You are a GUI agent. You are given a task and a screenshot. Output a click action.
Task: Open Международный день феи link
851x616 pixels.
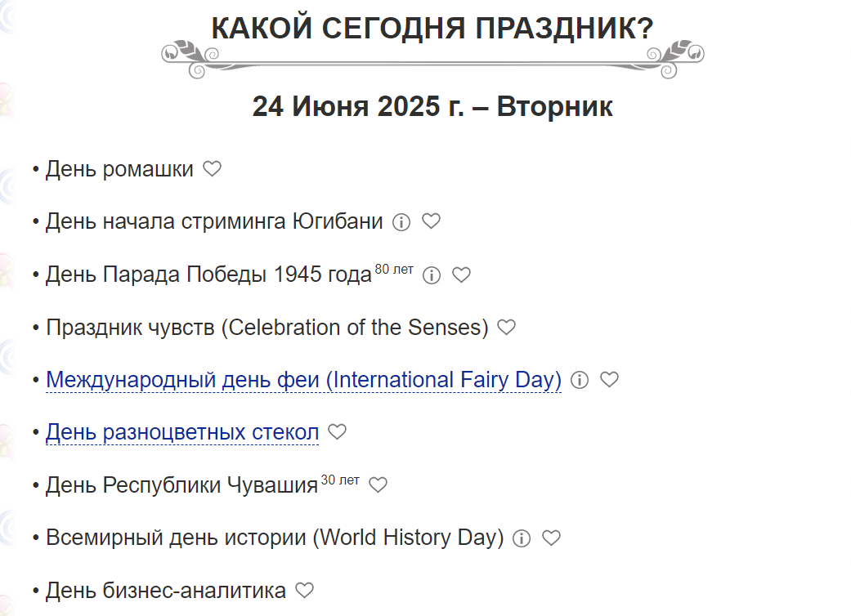pyautogui.click(x=303, y=380)
